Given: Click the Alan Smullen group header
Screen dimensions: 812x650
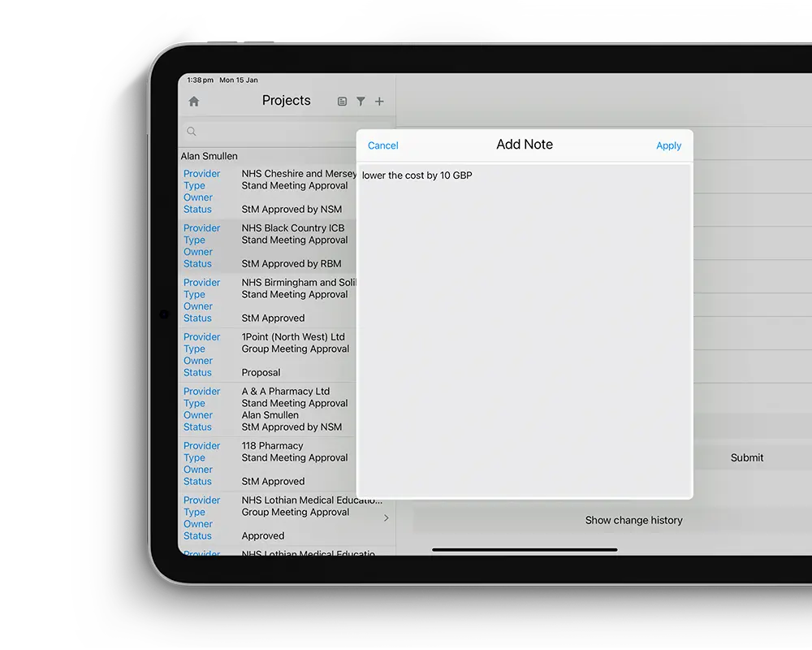Looking at the screenshot, I should [x=209, y=156].
